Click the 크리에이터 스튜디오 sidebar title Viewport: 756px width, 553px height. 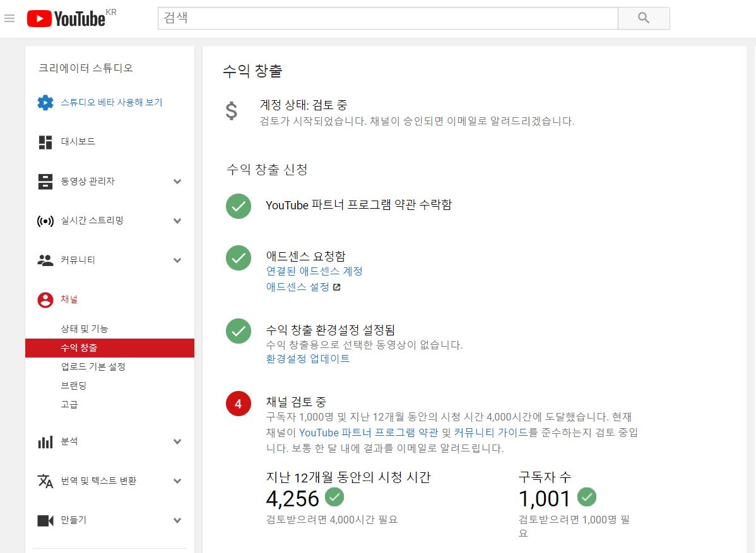point(86,68)
